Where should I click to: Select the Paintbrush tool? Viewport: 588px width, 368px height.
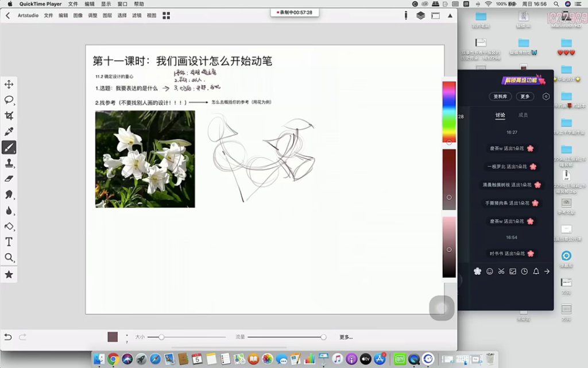(x=9, y=148)
